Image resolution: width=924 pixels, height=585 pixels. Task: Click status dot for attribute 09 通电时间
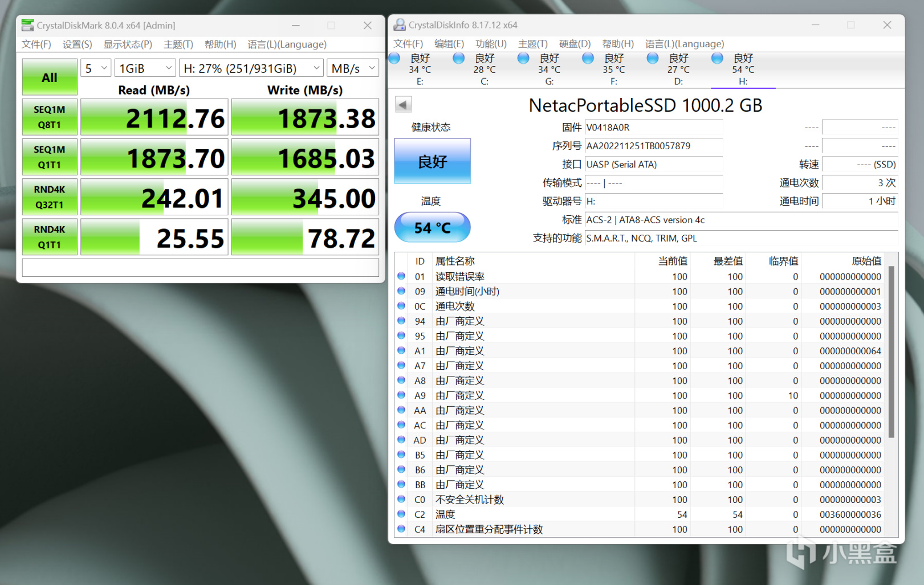[401, 291]
